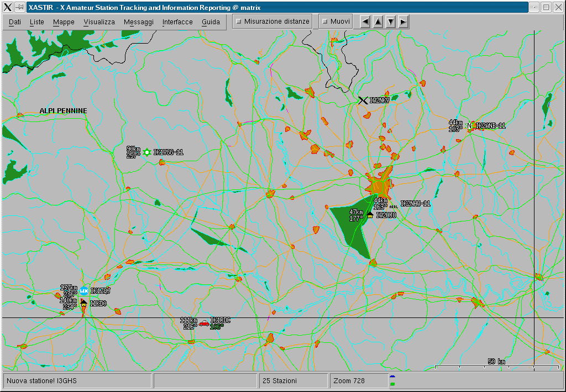566x392 pixels.
Task: Click the I1KDO house station icon
Action: coord(84,303)
